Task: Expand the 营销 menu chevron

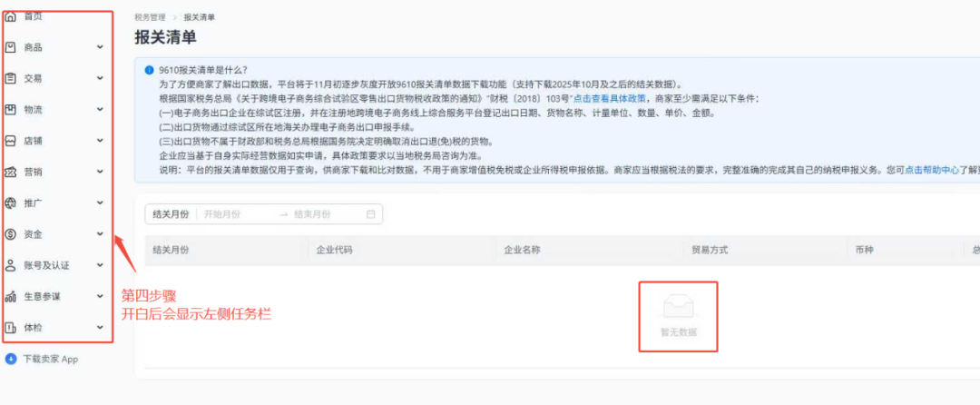Action: pyautogui.click(x=100, y=172)
